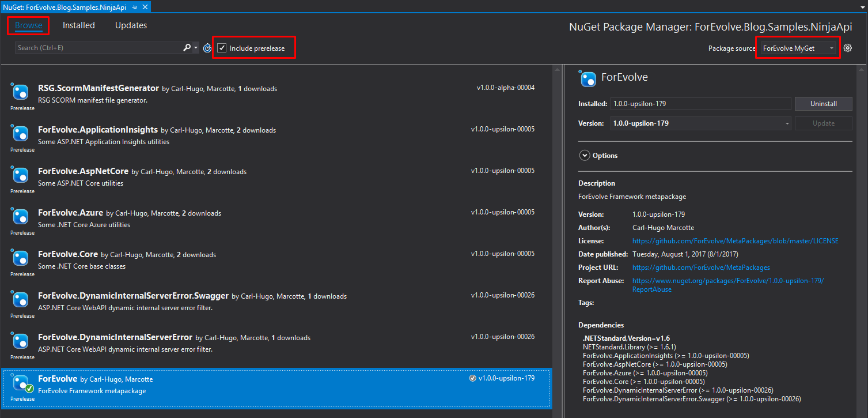This screenshot has height=418, width=868.
Task: Select ForEvolve.DynamicInternalServerError package title
Action: (115, 337)
